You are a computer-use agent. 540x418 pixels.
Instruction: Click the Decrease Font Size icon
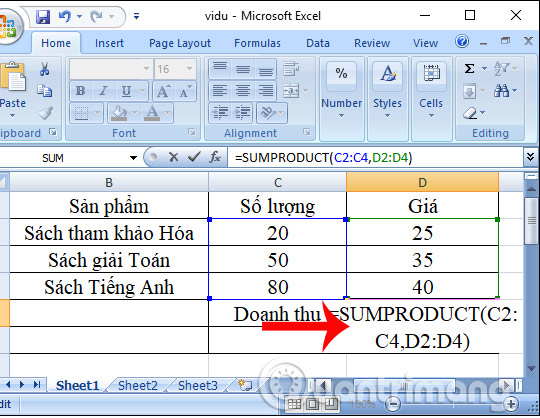coord(185,91)
